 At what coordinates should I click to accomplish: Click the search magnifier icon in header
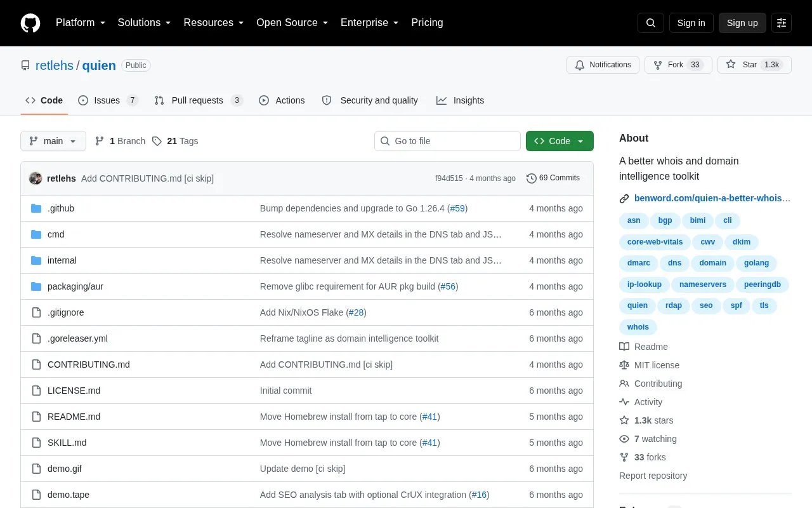(651, 23)
